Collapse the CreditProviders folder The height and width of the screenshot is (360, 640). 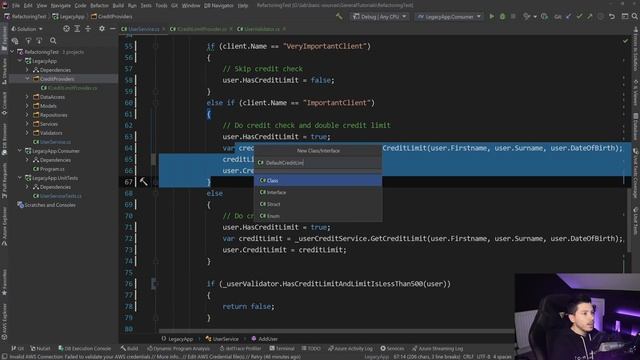[x=27, y=79]
